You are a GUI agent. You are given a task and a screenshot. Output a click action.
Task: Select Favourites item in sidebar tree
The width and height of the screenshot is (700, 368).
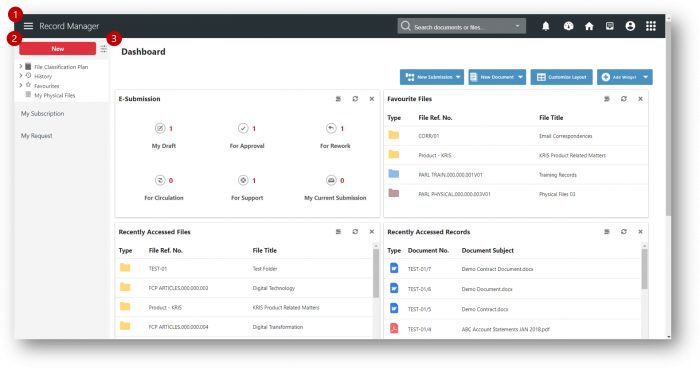click(46, 86)
